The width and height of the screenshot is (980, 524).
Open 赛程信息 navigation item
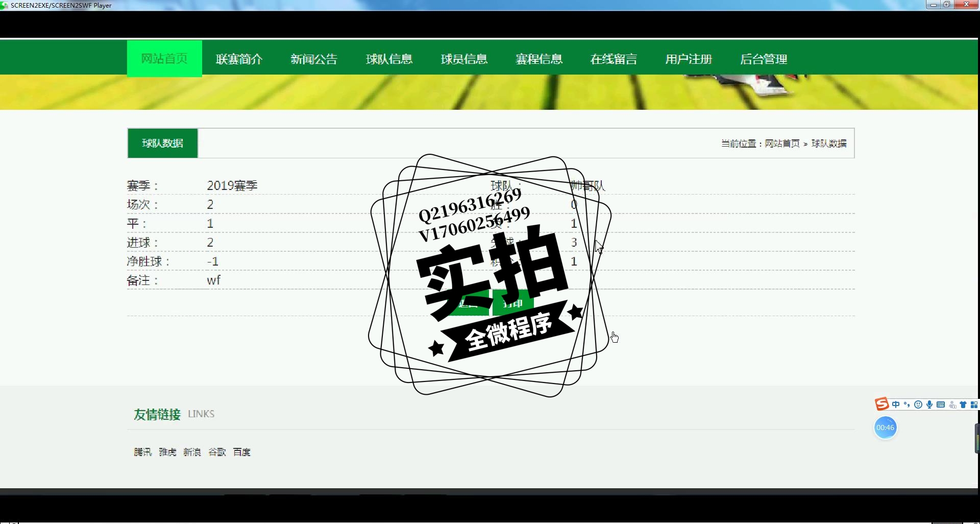coord(539,59)
